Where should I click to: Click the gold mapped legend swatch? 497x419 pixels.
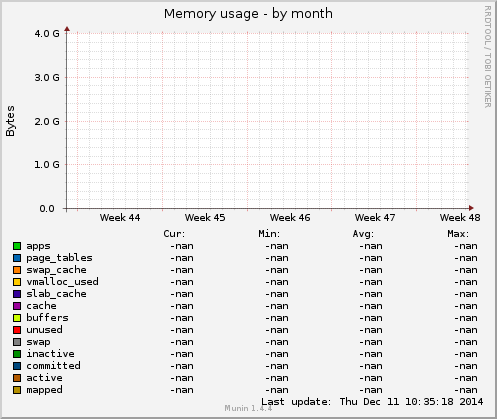coord(17,390)
